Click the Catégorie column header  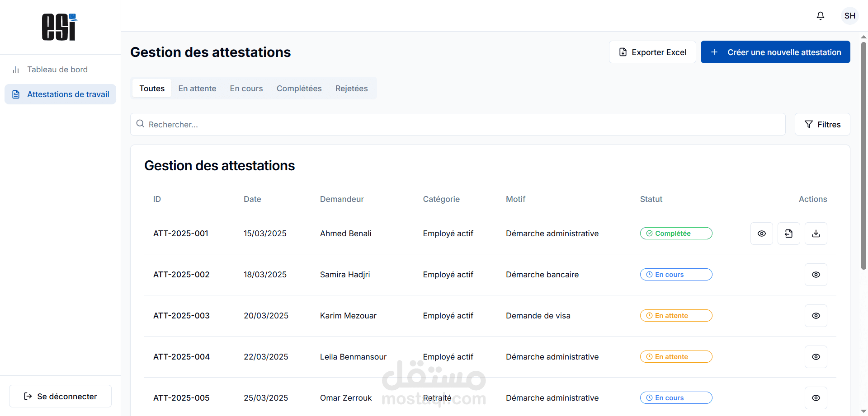click(x=441, y=199)
